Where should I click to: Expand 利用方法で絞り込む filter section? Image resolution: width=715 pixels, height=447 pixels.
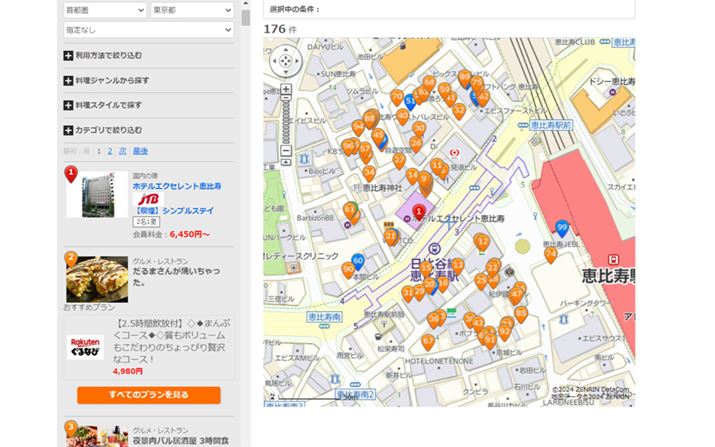(x=103, y=55)
